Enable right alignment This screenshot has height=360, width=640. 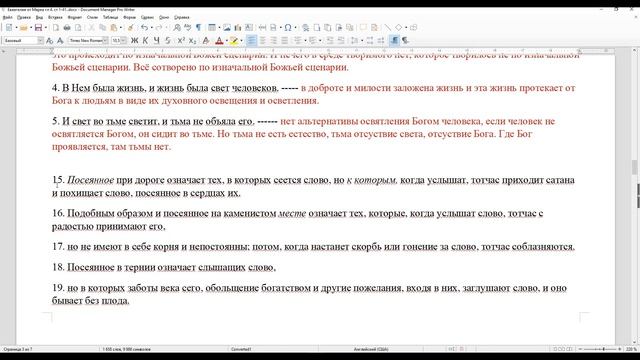pos(273,40)
